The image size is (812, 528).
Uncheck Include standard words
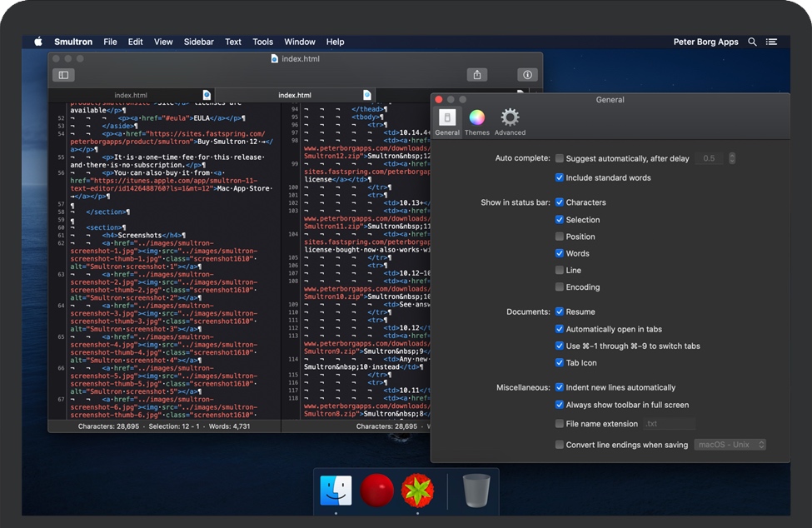tap(560, 177)
